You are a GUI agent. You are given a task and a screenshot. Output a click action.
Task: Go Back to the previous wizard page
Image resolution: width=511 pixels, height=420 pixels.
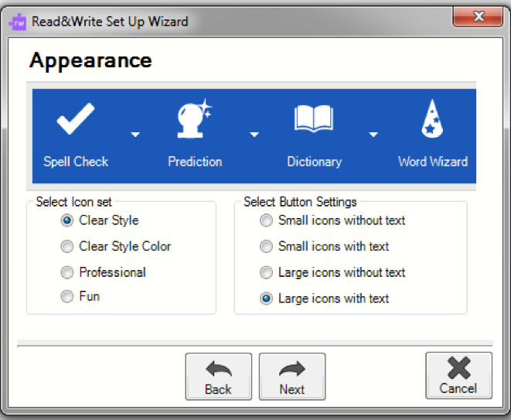tap(219, 377)
